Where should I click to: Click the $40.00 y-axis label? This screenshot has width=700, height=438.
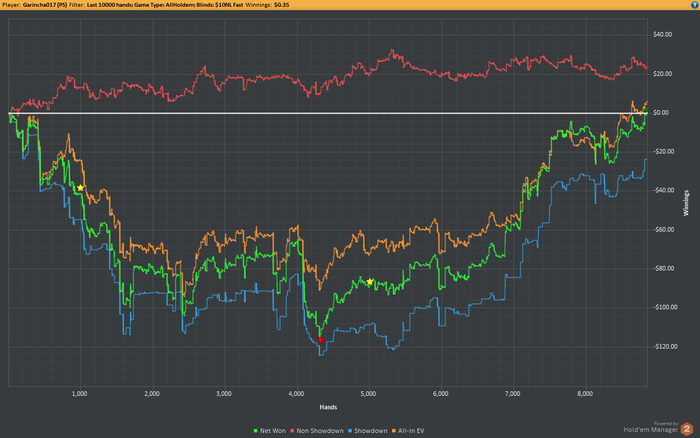[x=662, y=35]
